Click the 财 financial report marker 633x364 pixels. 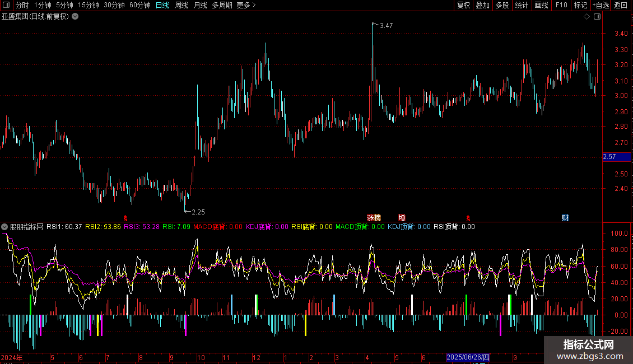[x=565, y=217]
